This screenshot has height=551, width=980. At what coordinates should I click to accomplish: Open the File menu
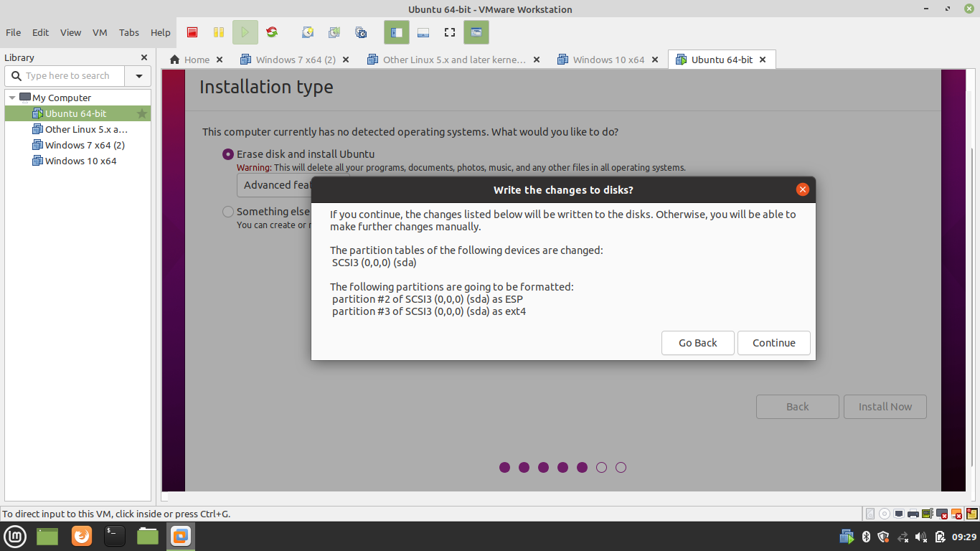13,32
